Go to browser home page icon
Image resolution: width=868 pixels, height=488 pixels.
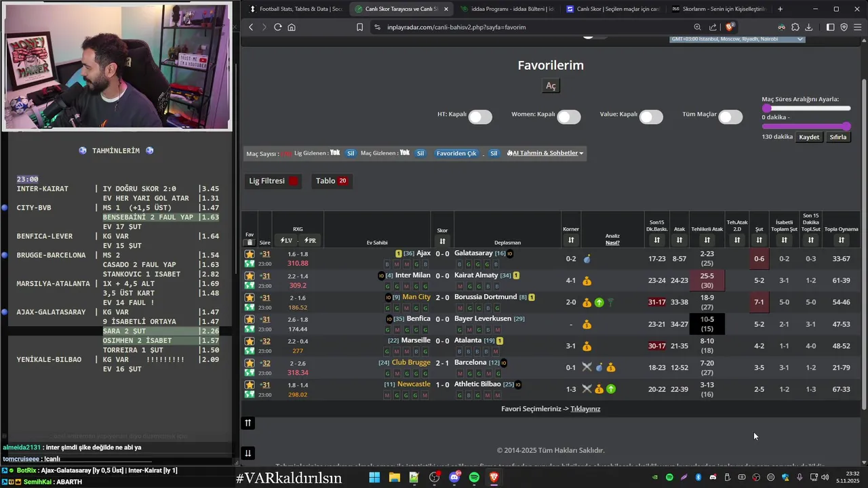tap(292, 27)
